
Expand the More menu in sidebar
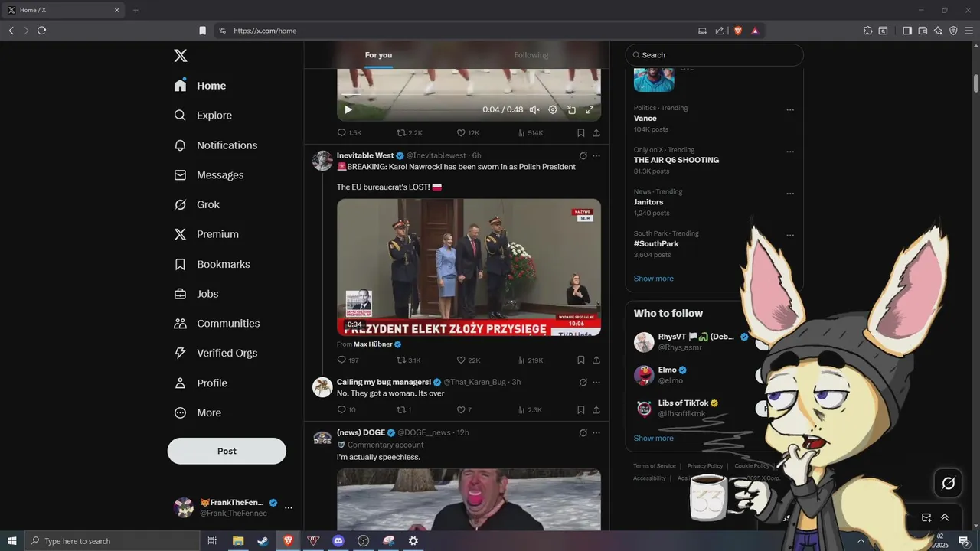198,412
